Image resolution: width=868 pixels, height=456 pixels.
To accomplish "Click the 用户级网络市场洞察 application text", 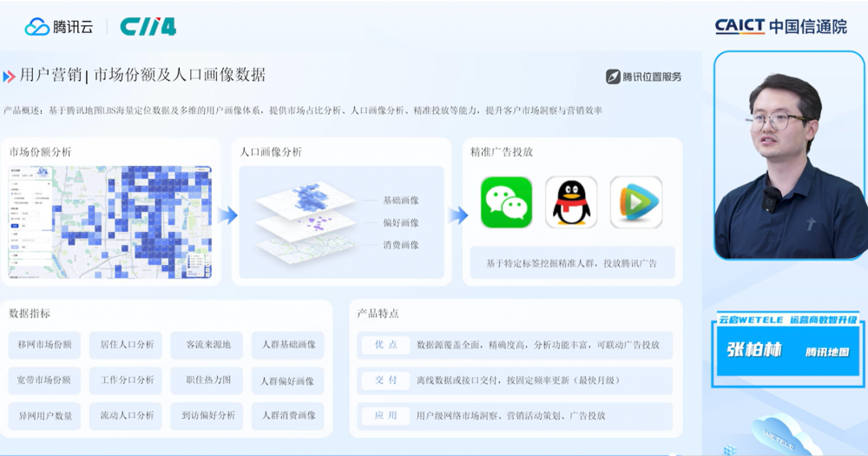I will [x=510, y=415].
